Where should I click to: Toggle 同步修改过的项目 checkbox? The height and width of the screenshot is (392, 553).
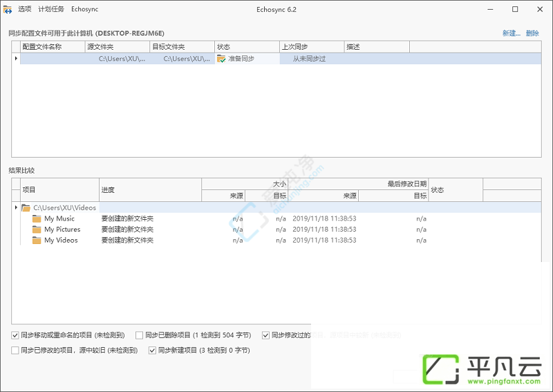coord(265,335)
